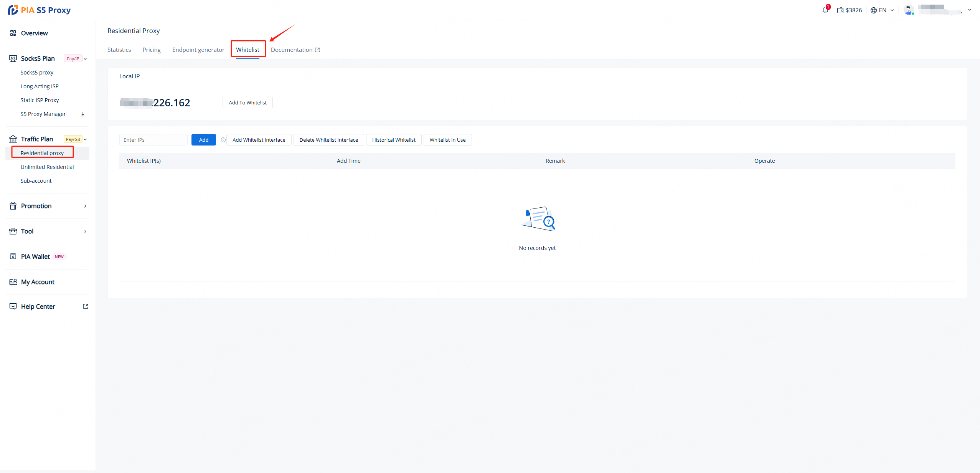Collapse the Socks5 Plan section

point(85,59)
